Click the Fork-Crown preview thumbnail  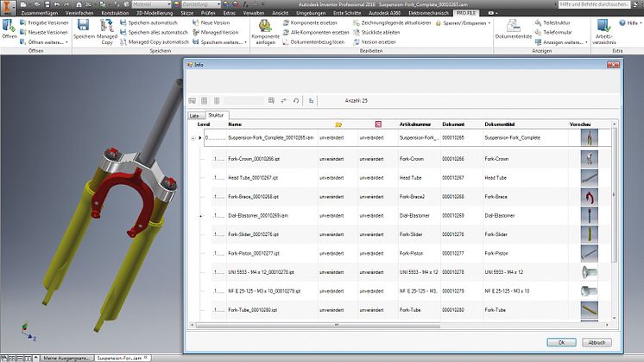click(589, 159)
